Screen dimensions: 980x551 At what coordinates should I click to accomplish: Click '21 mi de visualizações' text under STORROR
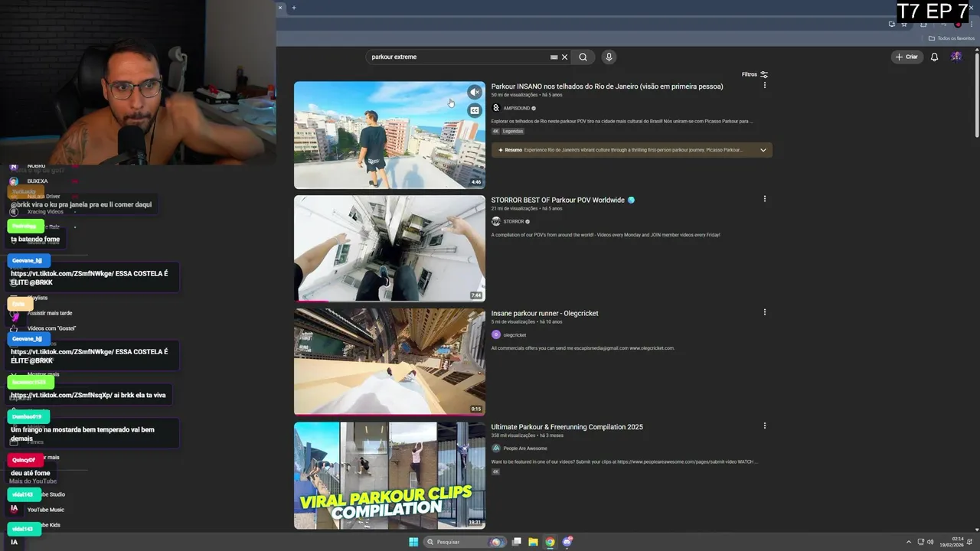coord(514,208)
